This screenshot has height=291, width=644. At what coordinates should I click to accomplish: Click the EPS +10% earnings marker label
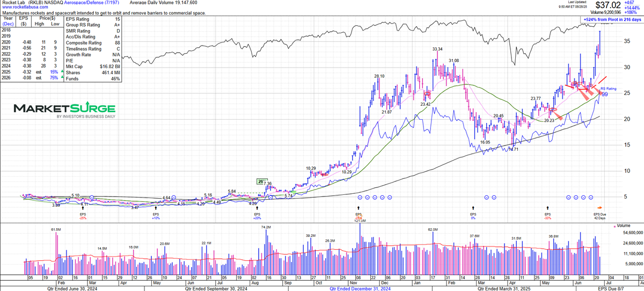[x=156, y=216]
